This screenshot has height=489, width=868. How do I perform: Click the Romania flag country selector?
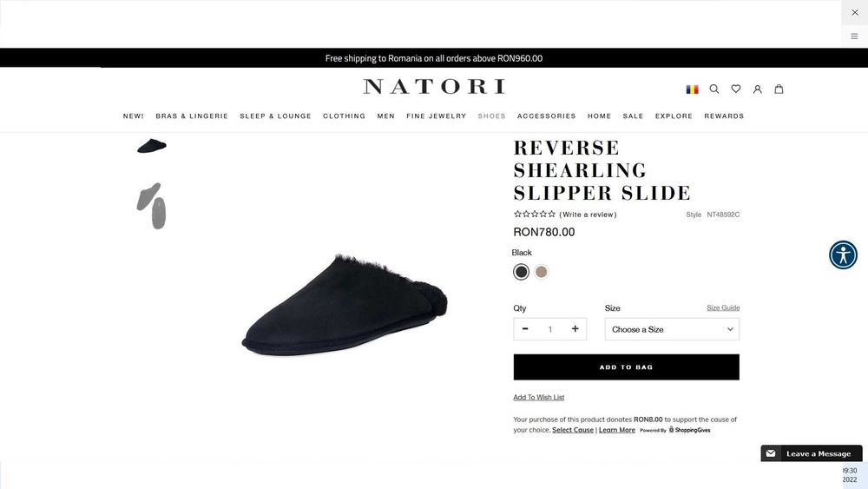692,89
